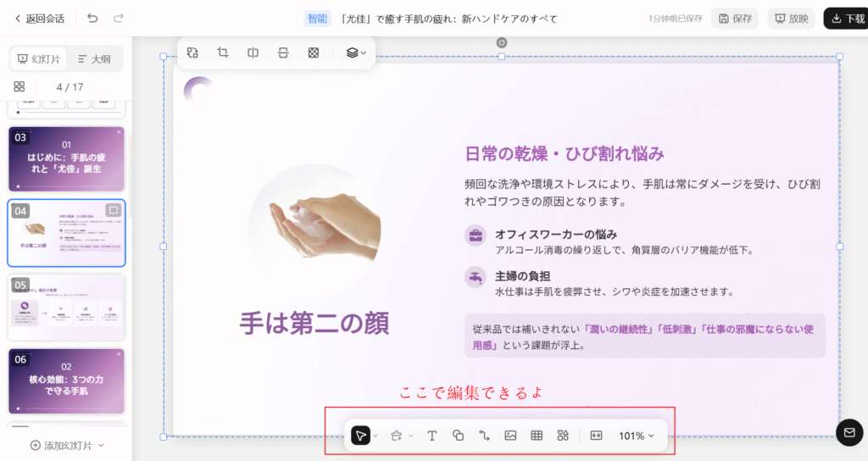The image size is (868, 461).
Task: Switch to the 幻灯片 slides tab
Action: click(38, 59)
